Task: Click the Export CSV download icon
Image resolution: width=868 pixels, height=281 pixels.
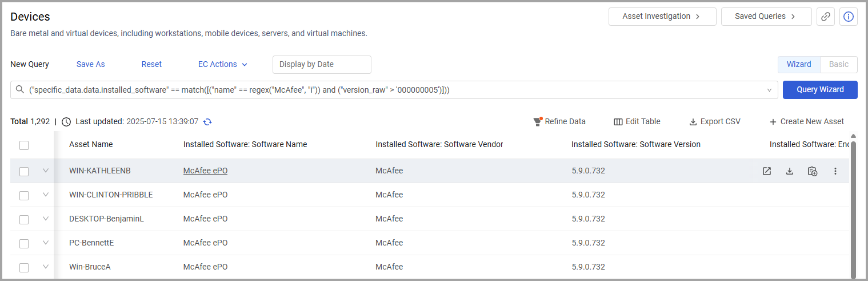Action: pyautogui.click(x=693, y=121)
